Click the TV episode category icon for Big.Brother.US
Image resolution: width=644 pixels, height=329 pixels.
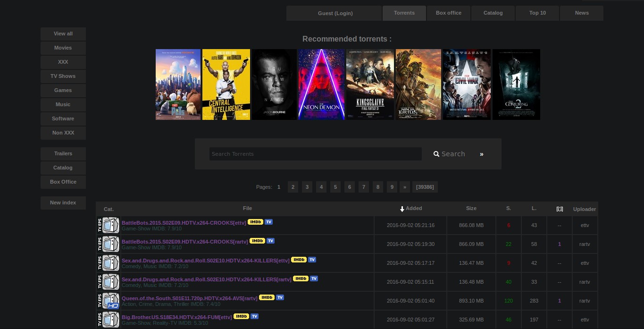click(110, 320)
